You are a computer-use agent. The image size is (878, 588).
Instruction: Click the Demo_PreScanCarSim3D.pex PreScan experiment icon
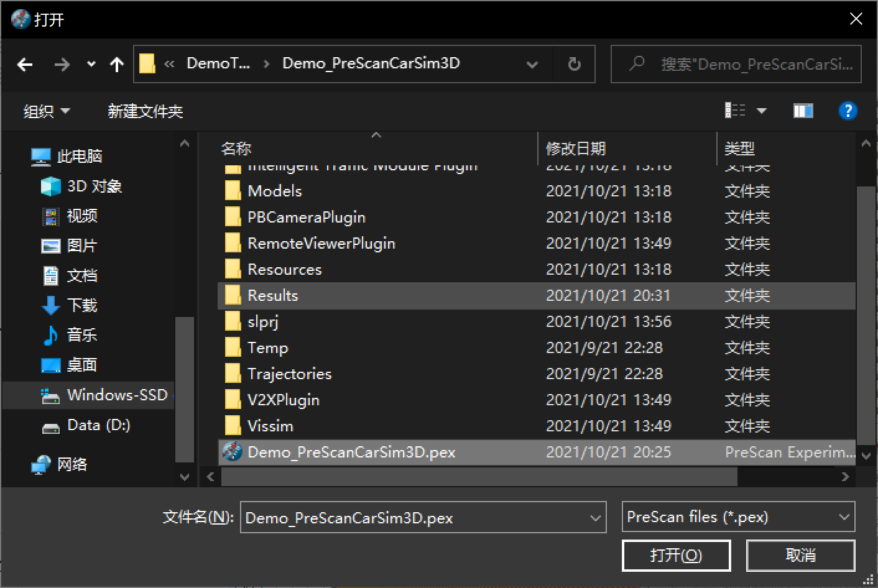tap(233, 452)
